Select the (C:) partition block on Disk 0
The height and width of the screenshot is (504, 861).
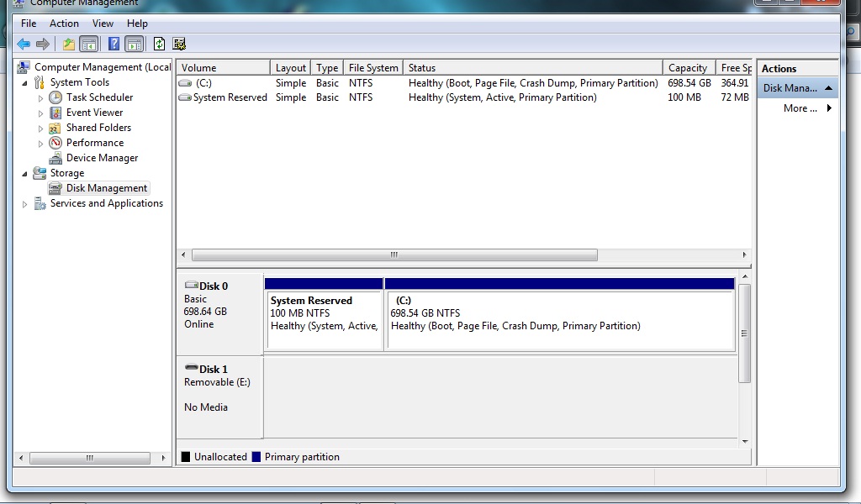(559, 314)
